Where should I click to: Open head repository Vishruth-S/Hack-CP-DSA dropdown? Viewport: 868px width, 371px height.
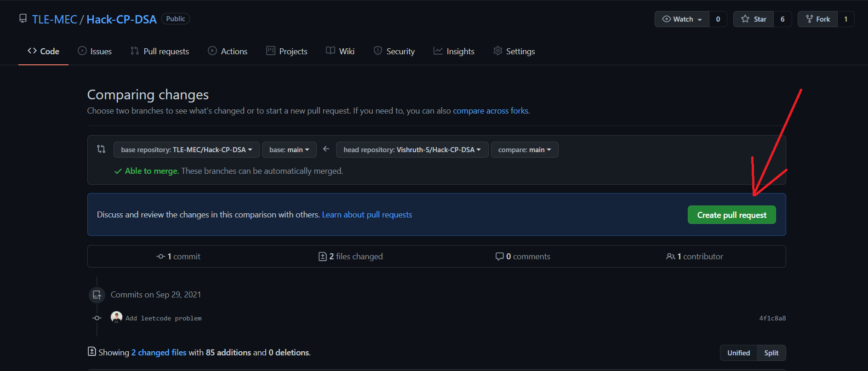coord(412,150)
